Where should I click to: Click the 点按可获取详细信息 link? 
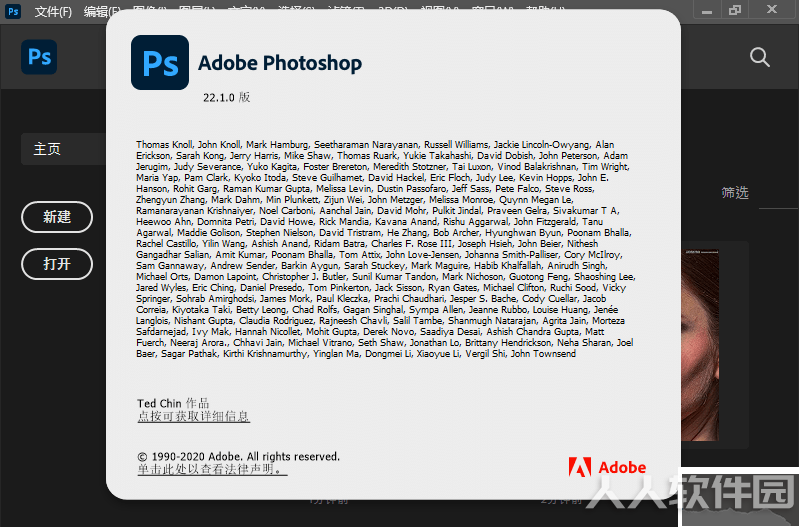194,416
